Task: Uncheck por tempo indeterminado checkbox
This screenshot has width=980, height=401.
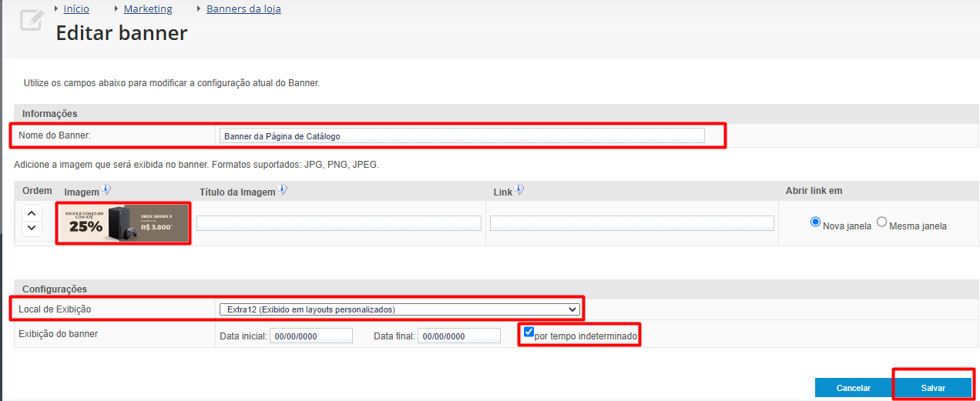Action: click(529, 332)
